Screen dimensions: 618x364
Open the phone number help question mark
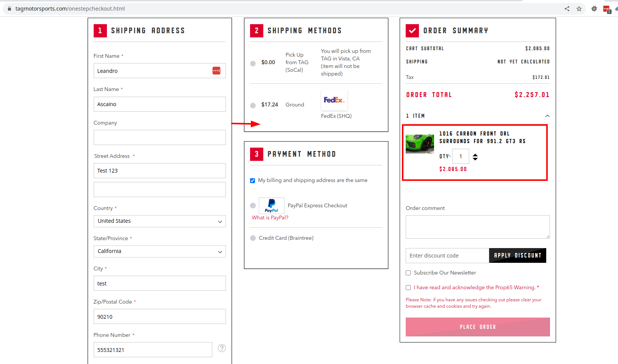(x=222, y=348)
